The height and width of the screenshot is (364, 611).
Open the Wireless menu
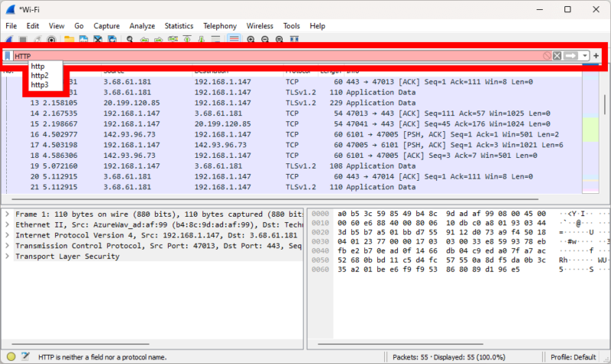pos(260,26)
